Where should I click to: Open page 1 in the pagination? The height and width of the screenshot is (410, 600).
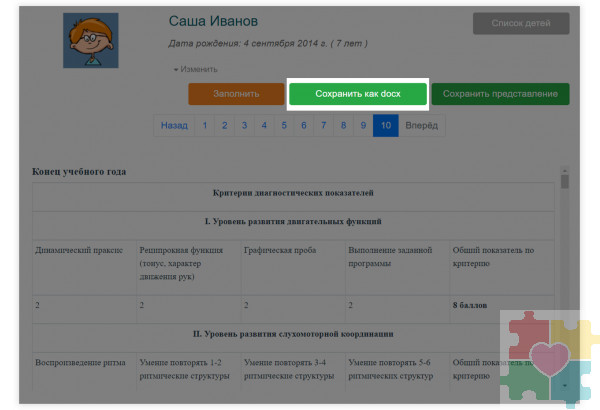coord(205,126)
